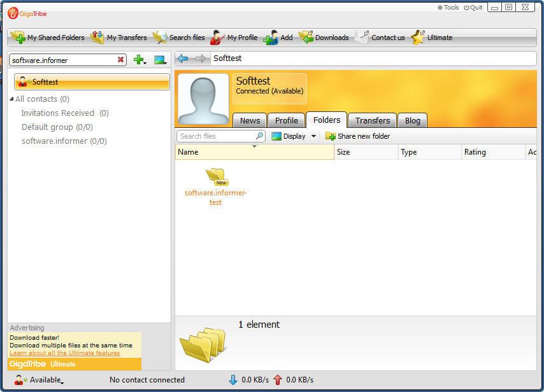Switch to the Transfers tab

(x=372, y=120)
